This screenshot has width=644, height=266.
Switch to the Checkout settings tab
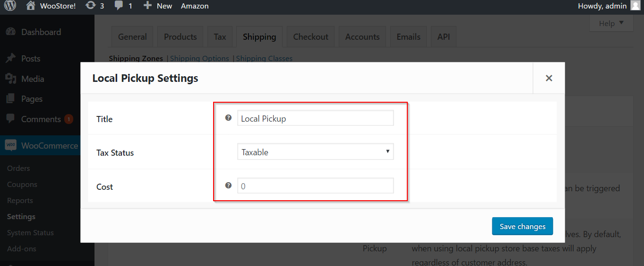310,37
